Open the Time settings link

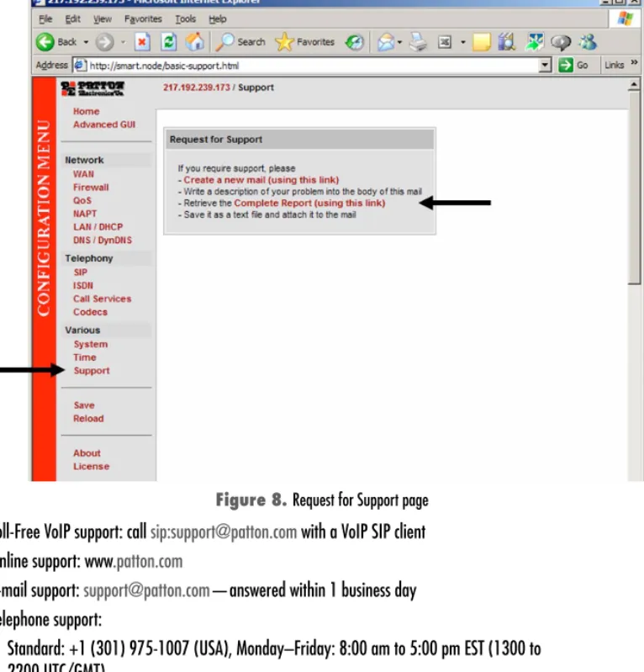pyautogui.click(x=84, y=357)
